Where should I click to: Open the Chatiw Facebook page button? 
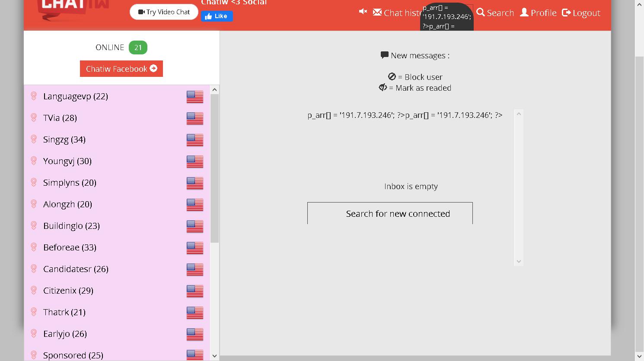click(x=121, y=68)
